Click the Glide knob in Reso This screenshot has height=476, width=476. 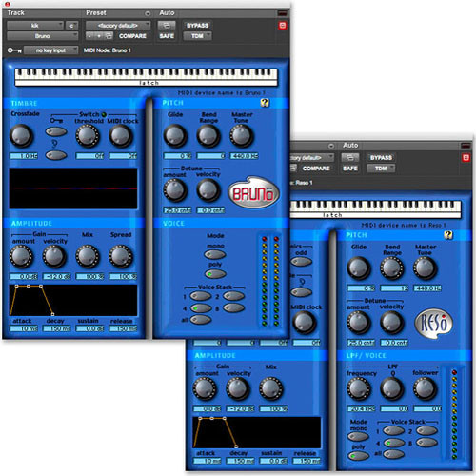tap(359, 268)
